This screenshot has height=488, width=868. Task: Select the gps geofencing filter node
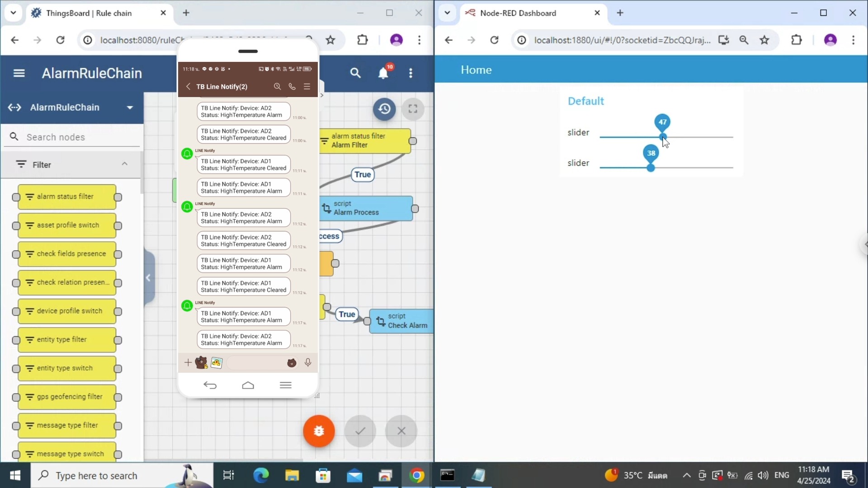click(67, 397)
